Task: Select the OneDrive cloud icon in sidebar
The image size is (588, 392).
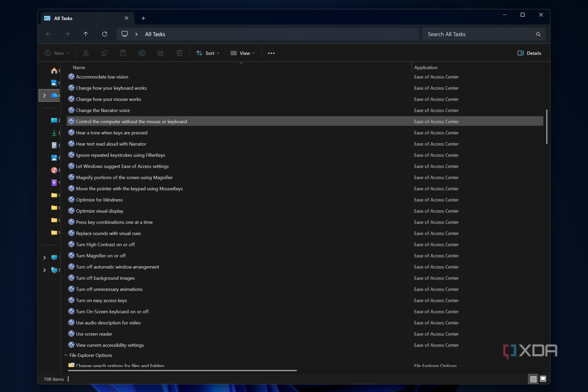Action: pos(54,95)
